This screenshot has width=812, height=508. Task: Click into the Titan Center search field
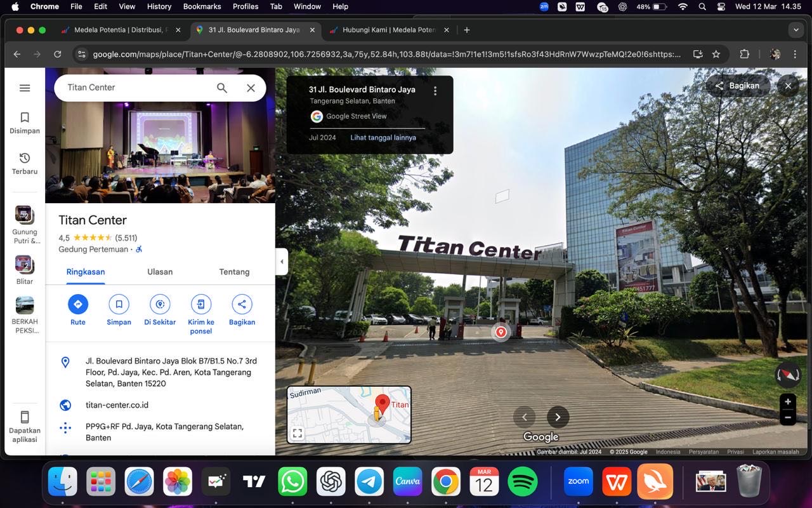[x=136, y=88]
